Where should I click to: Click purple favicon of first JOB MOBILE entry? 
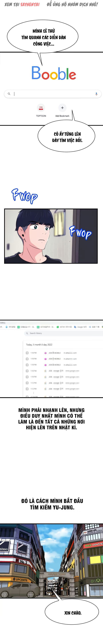(45, 353)
